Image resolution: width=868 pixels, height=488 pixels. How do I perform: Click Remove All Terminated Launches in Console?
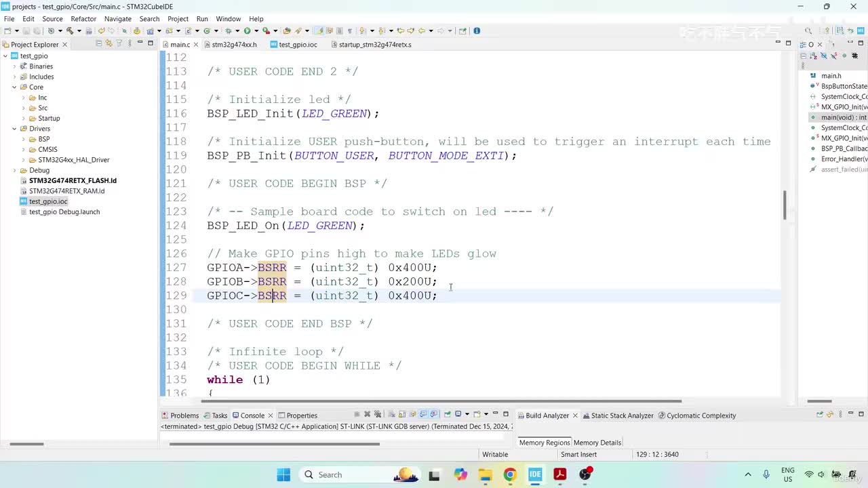click(378, 414)
